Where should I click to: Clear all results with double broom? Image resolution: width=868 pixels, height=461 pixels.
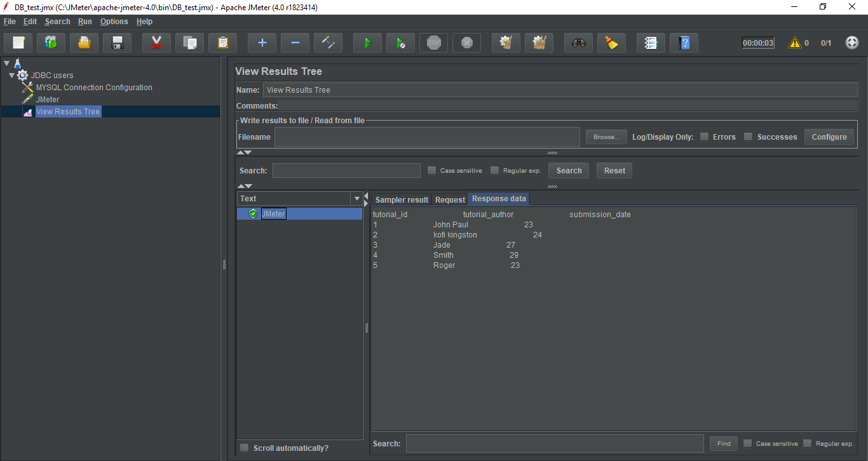[x=539, y=43]
